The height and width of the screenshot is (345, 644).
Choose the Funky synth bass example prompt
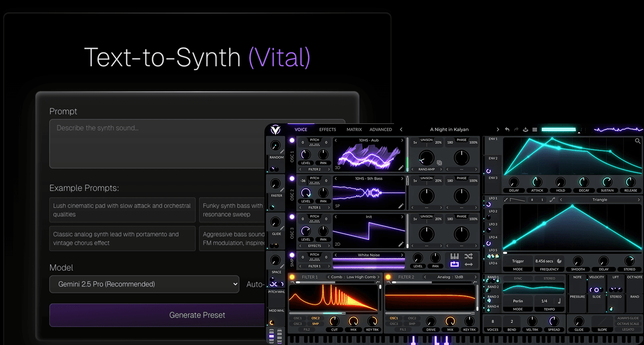[232, 210]
